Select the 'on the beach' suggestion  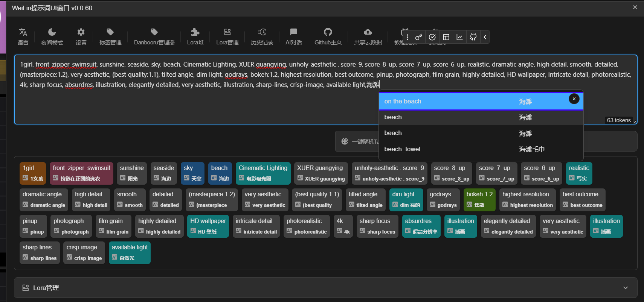[481, 102]
